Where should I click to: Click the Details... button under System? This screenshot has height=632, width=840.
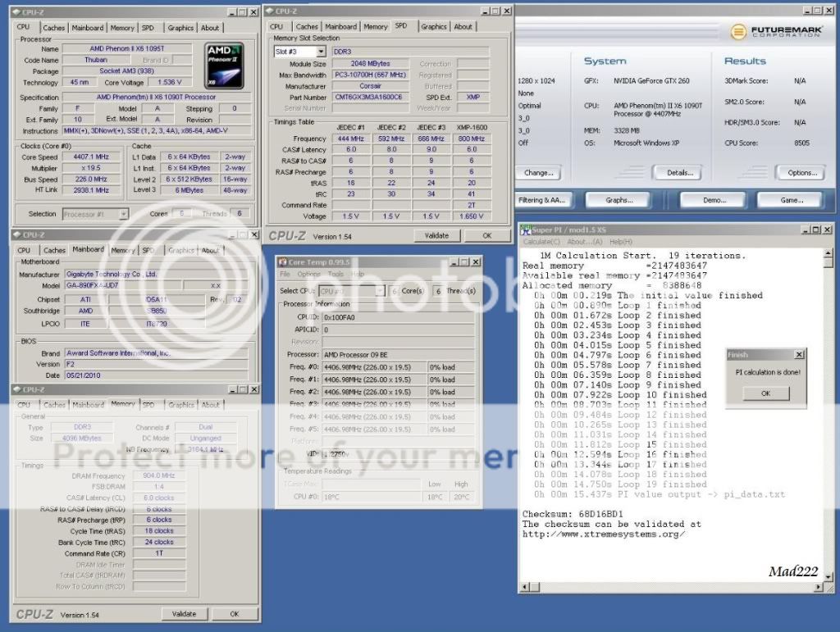(677, 173)
